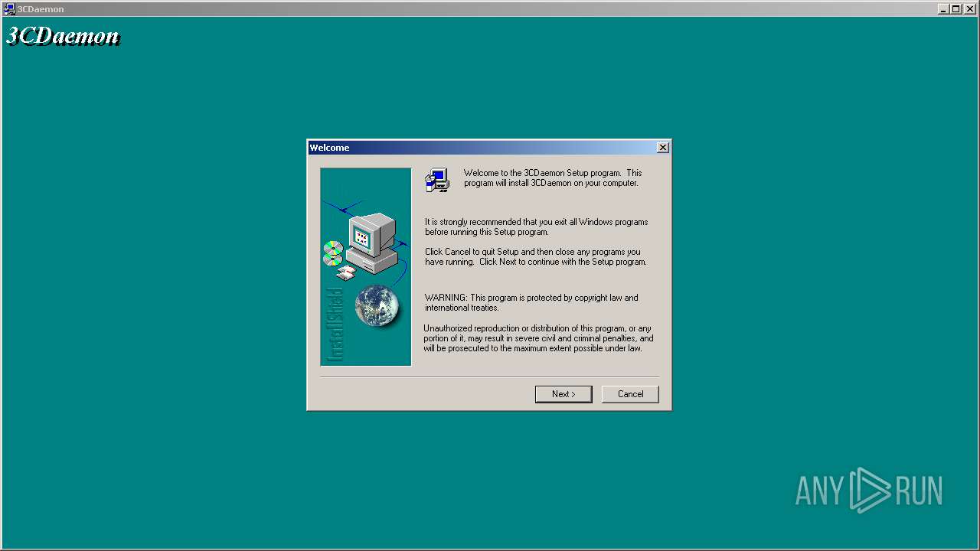Minimize the 3CDaemon installer window
980x551 pixels.
coord(943,9)
